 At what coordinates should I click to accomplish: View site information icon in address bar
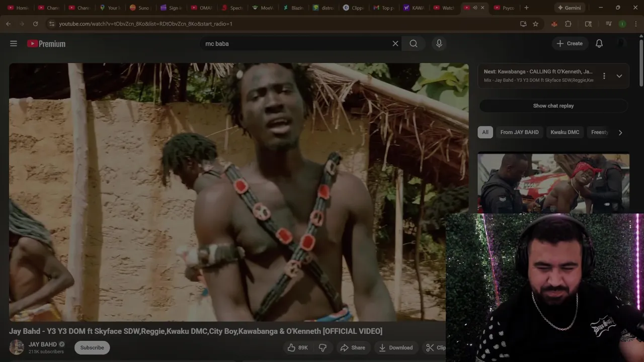(x=51, y=24)
